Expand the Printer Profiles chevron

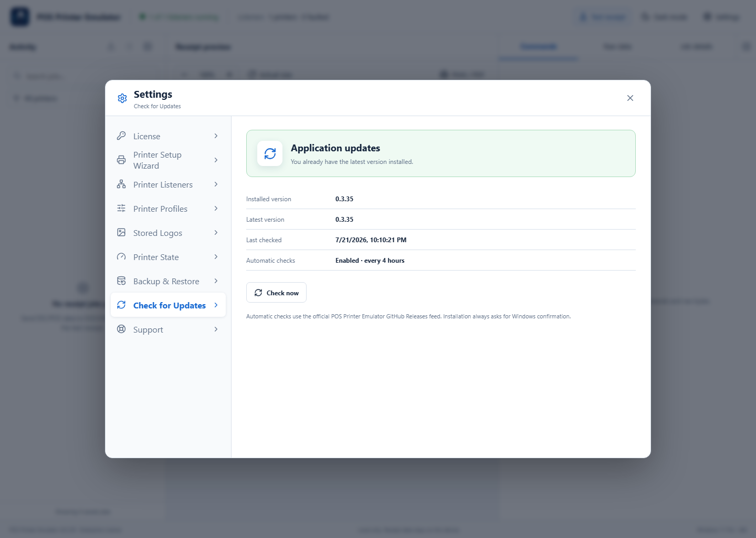coord(216,209)
